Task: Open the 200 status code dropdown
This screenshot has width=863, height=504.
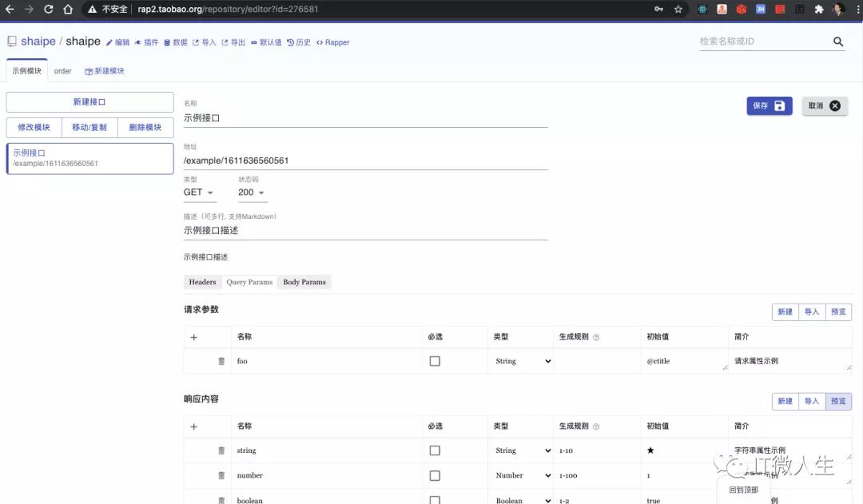Action: click(x=252, y=192)
